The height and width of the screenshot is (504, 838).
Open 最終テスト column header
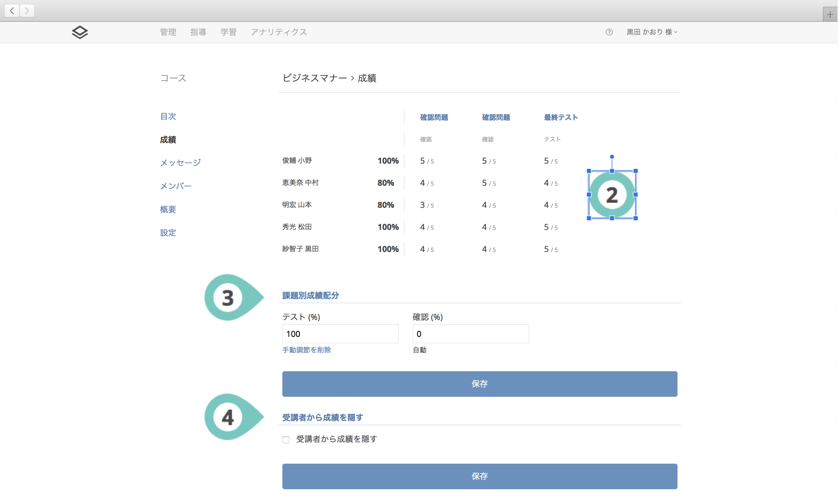tap(561, 118)
